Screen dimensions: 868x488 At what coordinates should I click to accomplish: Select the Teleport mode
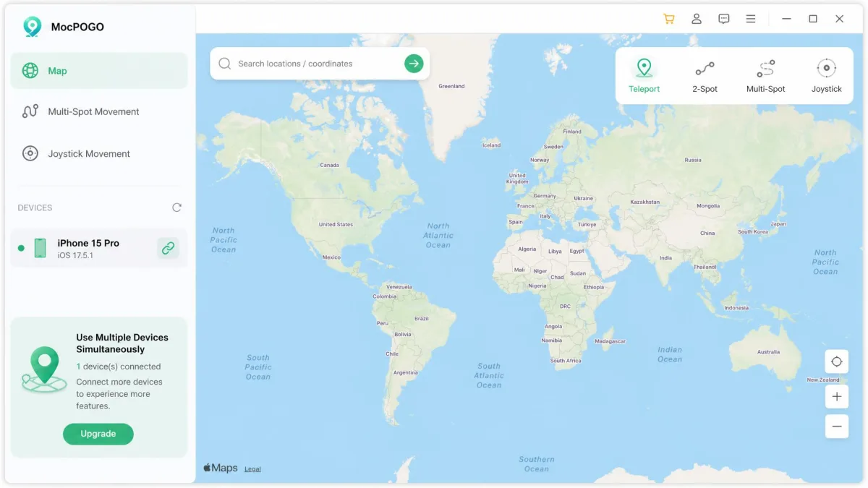point(644,76)
